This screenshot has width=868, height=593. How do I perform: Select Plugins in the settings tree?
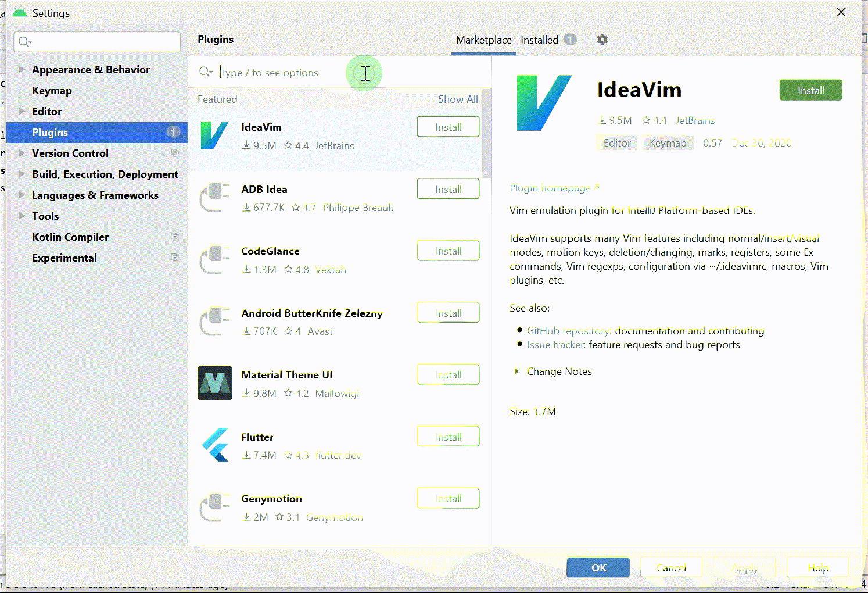point(97,133)
